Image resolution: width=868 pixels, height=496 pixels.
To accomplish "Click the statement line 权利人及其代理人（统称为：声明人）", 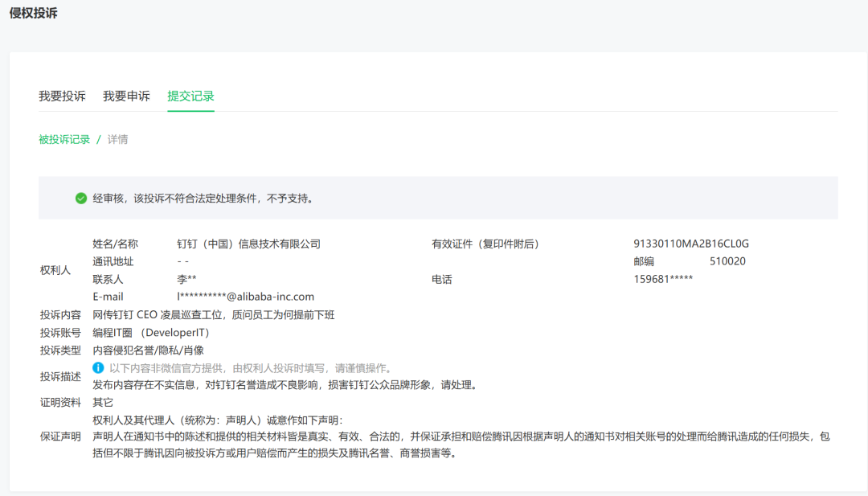I will click(x=218, y=420).
